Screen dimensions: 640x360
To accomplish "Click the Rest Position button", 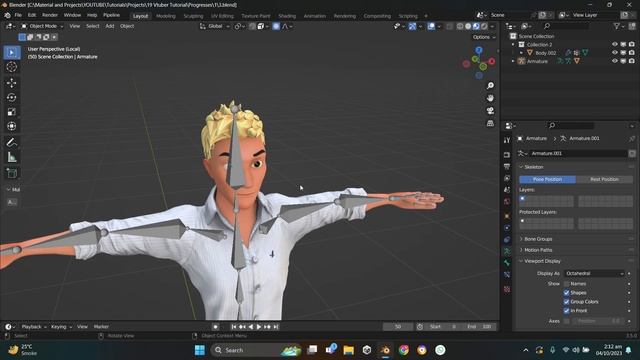I will [x=604, y=179].
